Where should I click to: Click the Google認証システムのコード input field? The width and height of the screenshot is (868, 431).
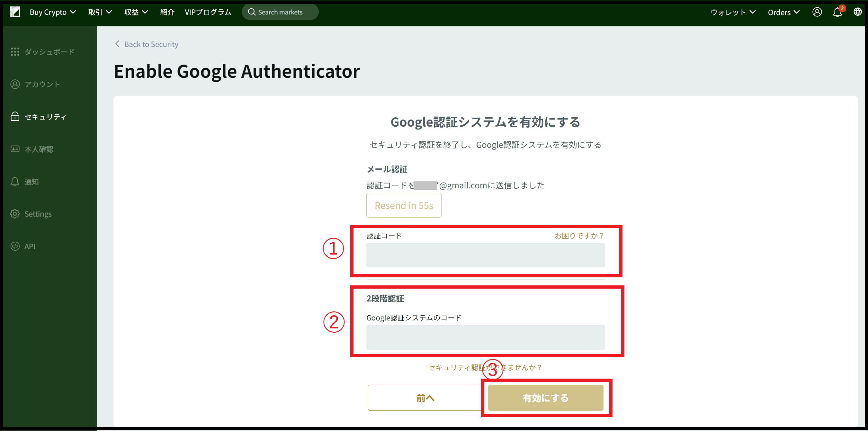(x=485, y=337)
